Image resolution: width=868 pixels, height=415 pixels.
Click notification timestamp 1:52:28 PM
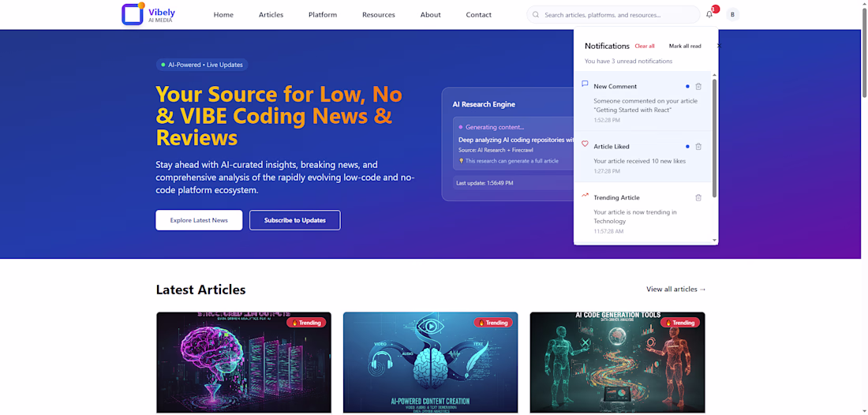tap(607, 120)
